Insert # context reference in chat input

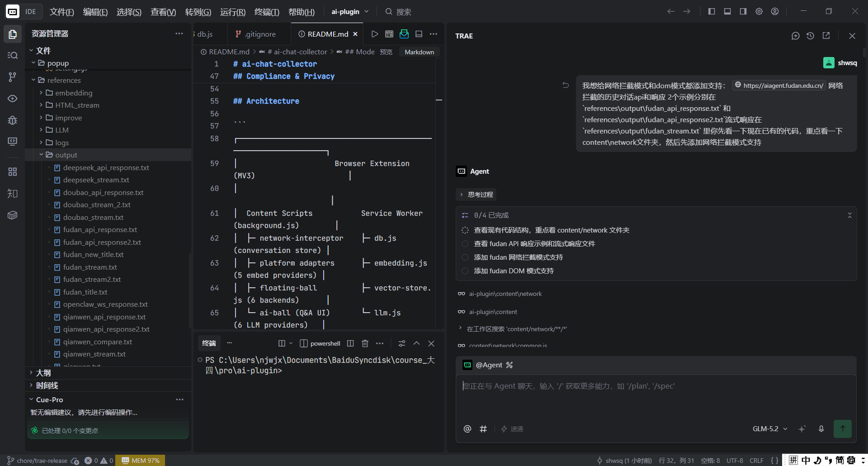click(483, 429)
